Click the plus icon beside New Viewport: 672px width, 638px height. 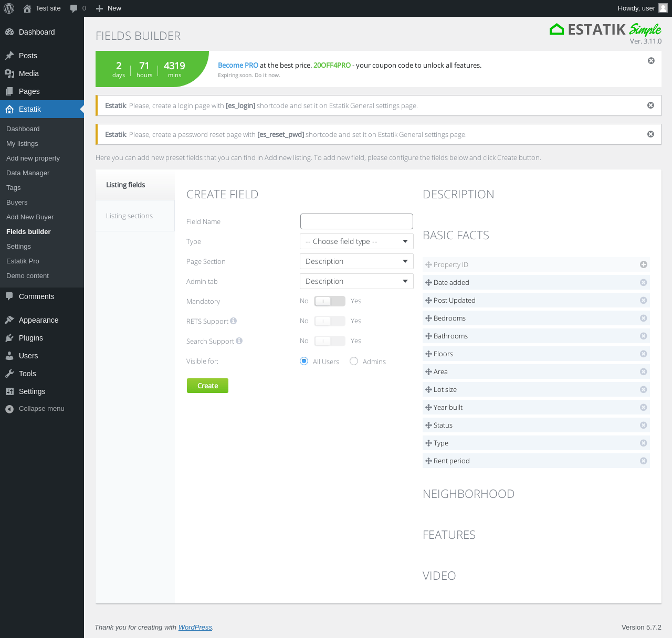99,8
